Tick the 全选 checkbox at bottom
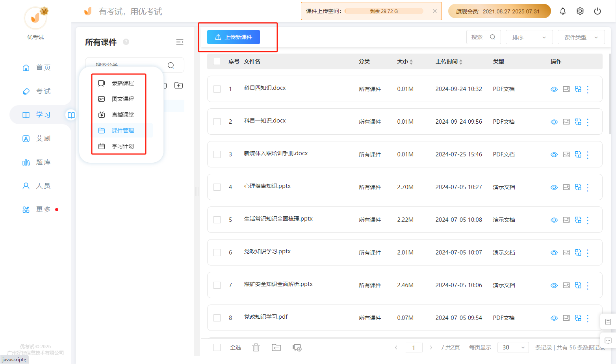The height and width of the screenshot is (364, 616). [217, 347]
